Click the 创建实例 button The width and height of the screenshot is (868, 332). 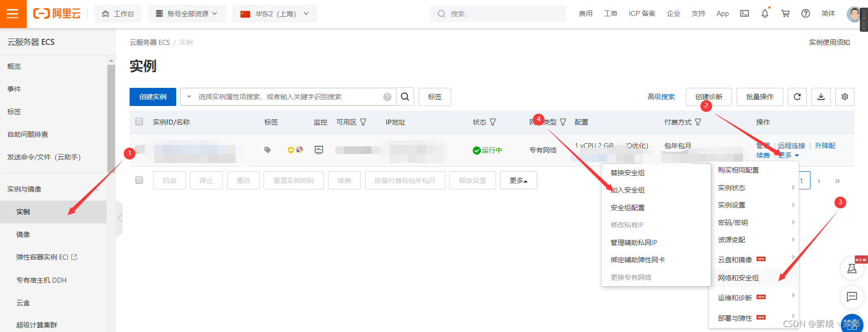pos(153,96)
